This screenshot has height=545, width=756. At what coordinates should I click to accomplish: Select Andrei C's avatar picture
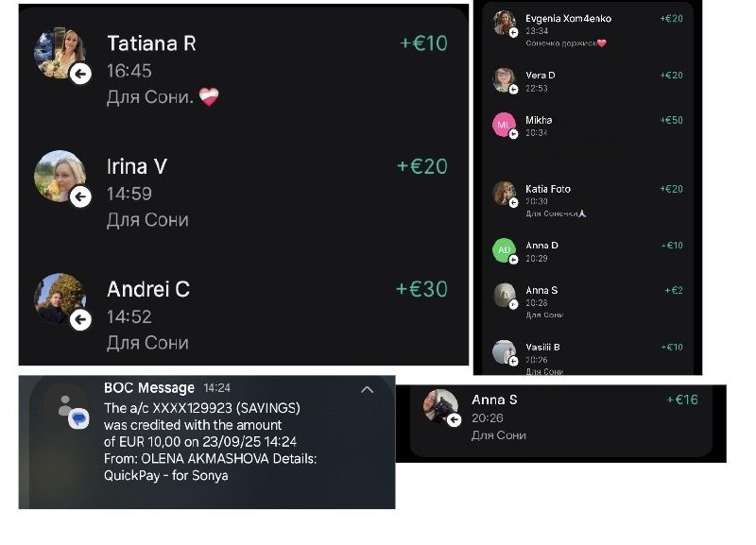60,298
